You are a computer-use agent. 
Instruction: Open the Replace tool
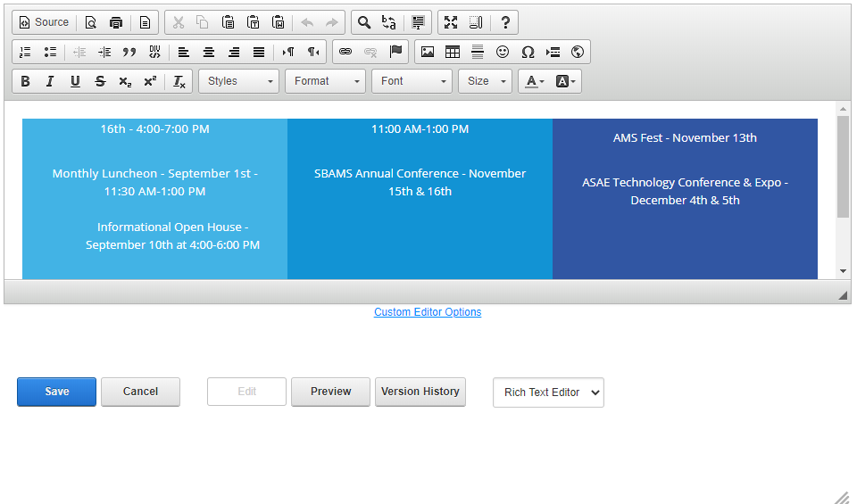pyautogui.click(x=389, y=22)
